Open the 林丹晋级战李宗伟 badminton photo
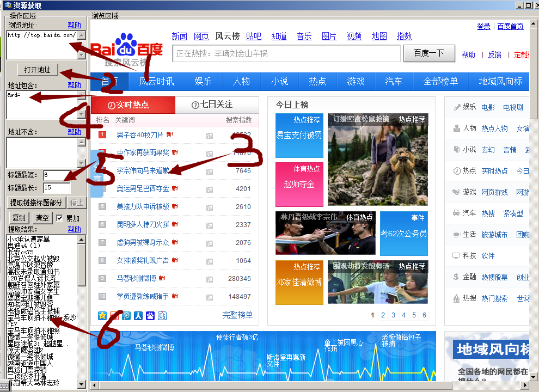This screenshot has width=539, height=392. [326, 233]
